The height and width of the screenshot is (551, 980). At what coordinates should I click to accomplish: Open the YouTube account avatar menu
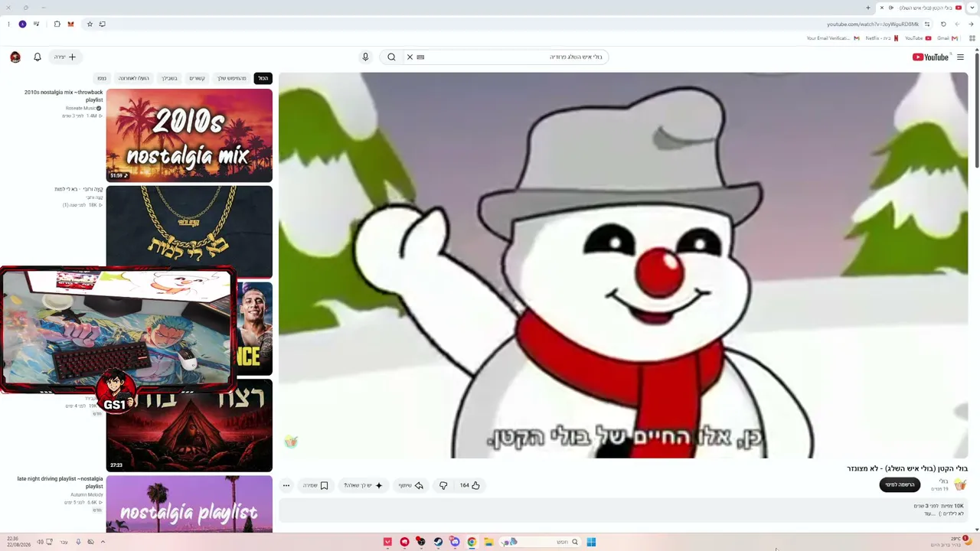[15, 57]
